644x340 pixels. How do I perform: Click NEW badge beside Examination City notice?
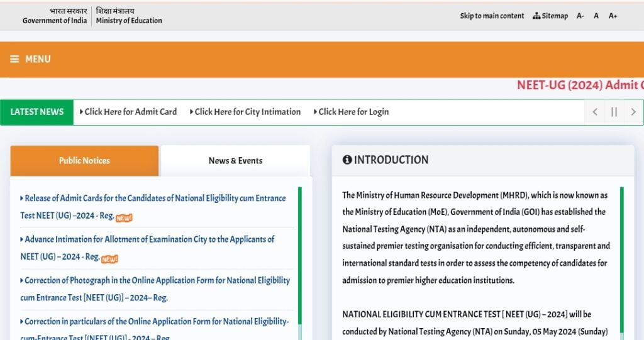pyautogui.click(x=109, y=259)
